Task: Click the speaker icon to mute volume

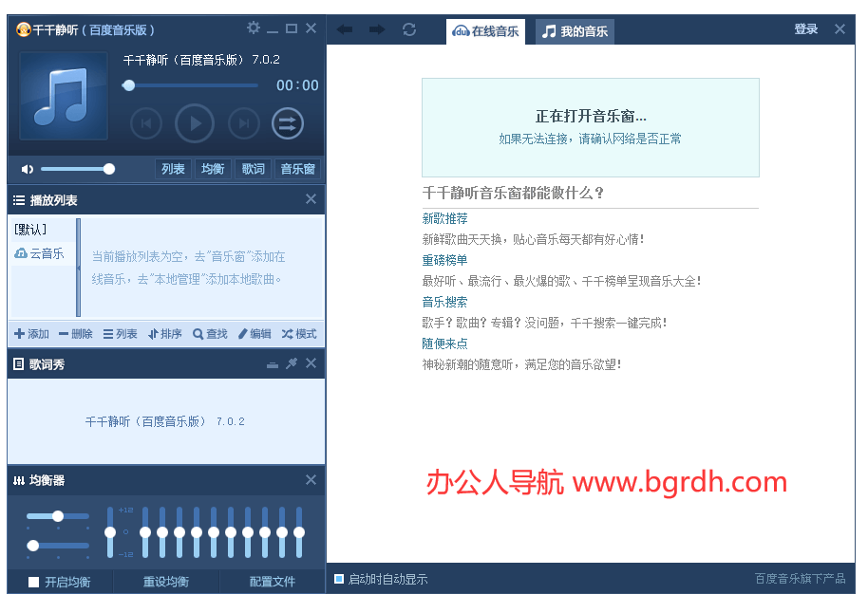Action: click(x=27, y=168)
